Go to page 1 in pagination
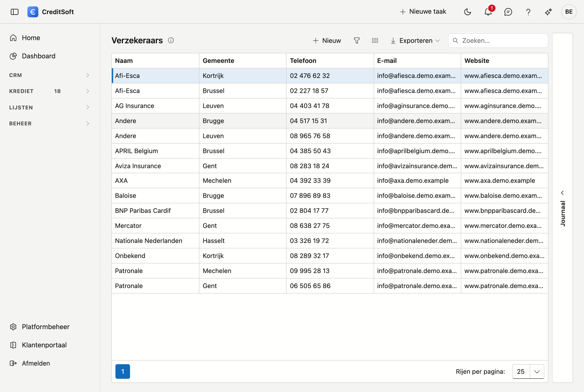584x392 pixels. (x=123, y=371)
